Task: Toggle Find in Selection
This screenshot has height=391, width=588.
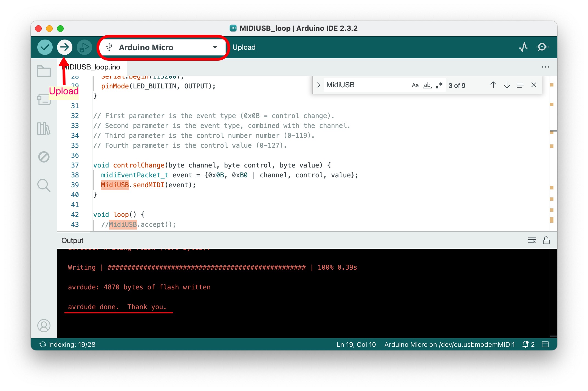Action: (x=520, y=85)
